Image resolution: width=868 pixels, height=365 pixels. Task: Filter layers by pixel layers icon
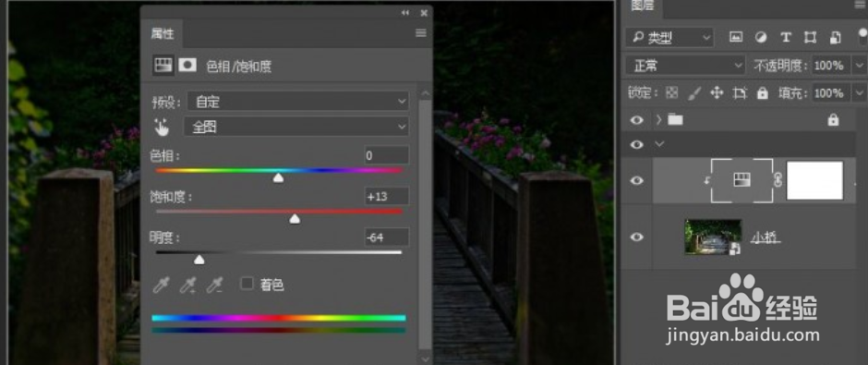pos(736,37)
